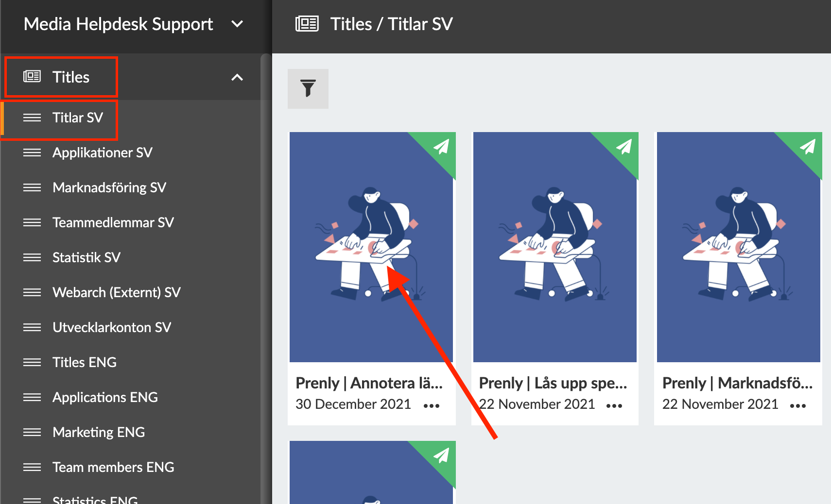Open Statistik SV section

(x=86, y=257)
